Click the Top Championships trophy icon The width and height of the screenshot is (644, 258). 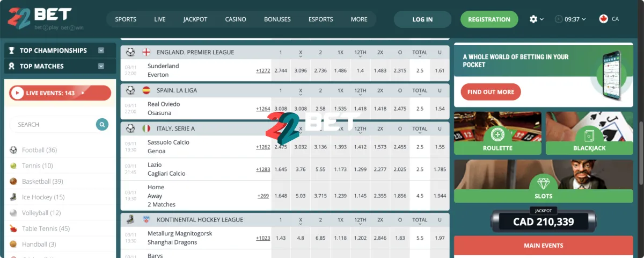[12, 51]
